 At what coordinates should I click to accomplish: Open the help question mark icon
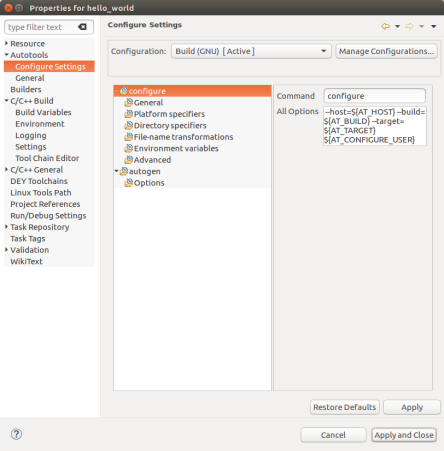tap(16, 434)
